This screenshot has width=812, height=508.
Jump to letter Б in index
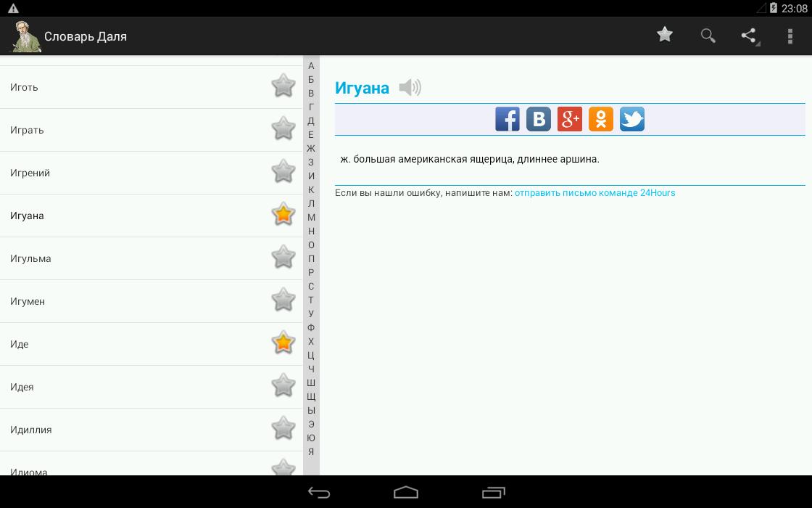tap(311, 79)
